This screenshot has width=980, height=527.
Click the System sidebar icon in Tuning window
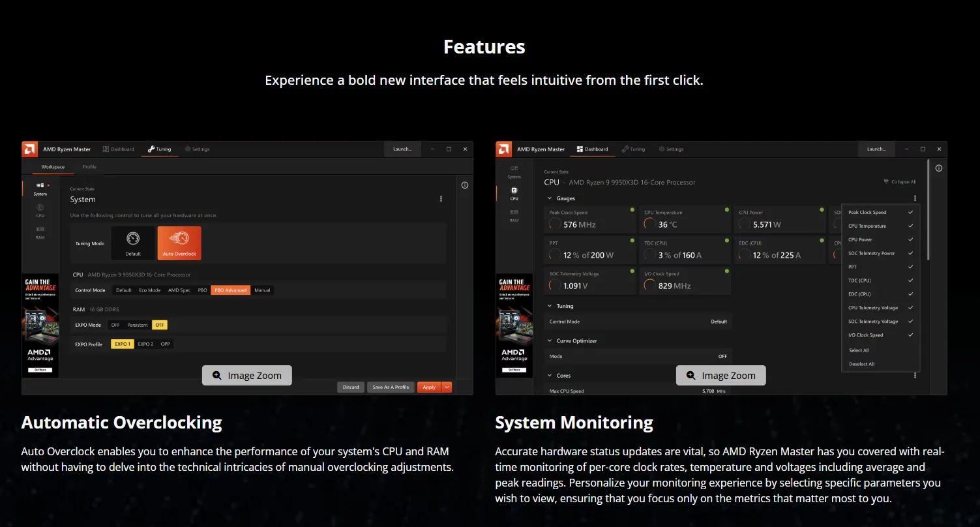click(40, 188)
